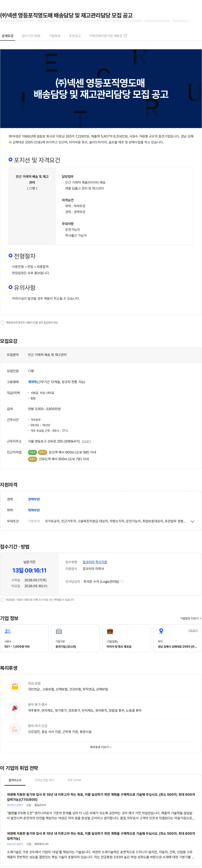Select the 합격자소서 tab
Image resolution: width=202 pixels, height=868 pixels.
click(x=15, y=780)
